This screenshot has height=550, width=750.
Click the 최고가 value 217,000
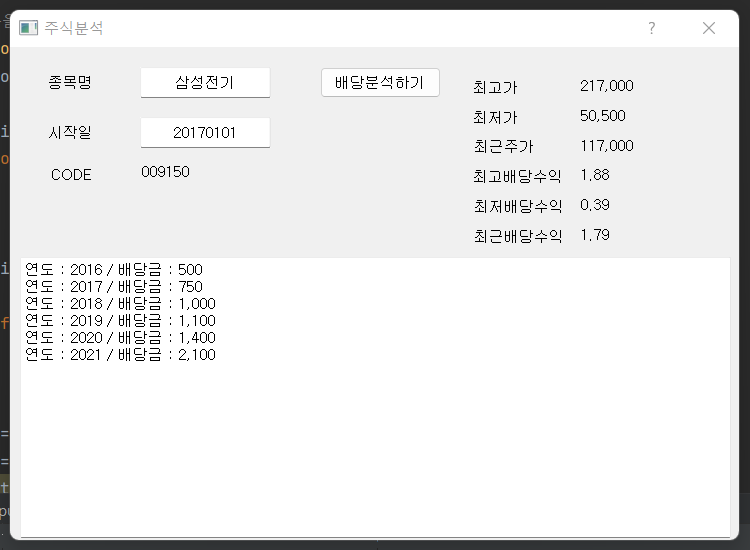pyautogui.click(x=607, y=86)
